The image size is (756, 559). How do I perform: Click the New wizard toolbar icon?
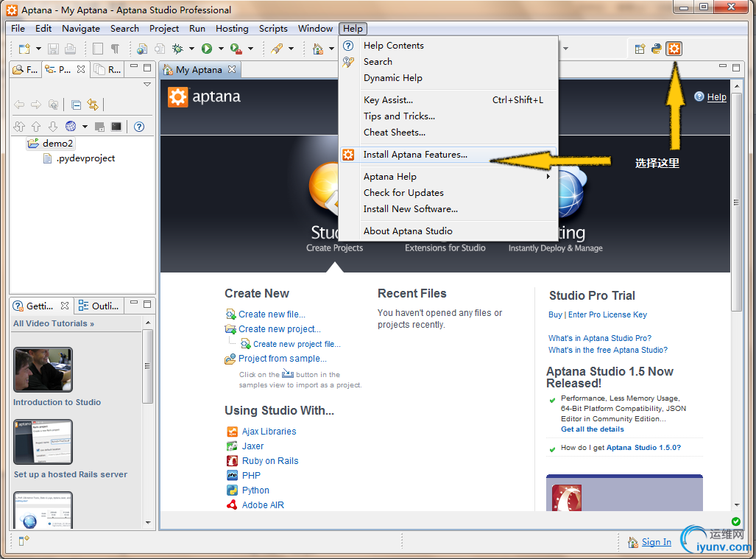click(24, 49)
